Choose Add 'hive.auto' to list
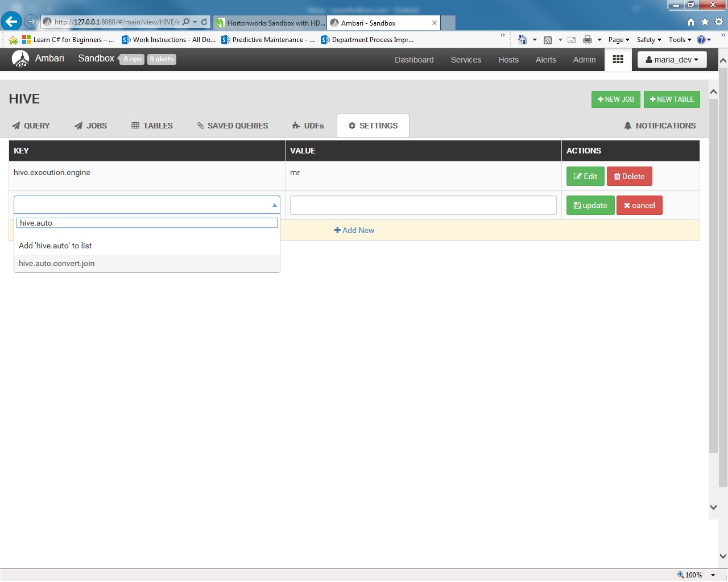Viewport: 728px width, 582px height. pyautogui.click(x=55, y=246)
